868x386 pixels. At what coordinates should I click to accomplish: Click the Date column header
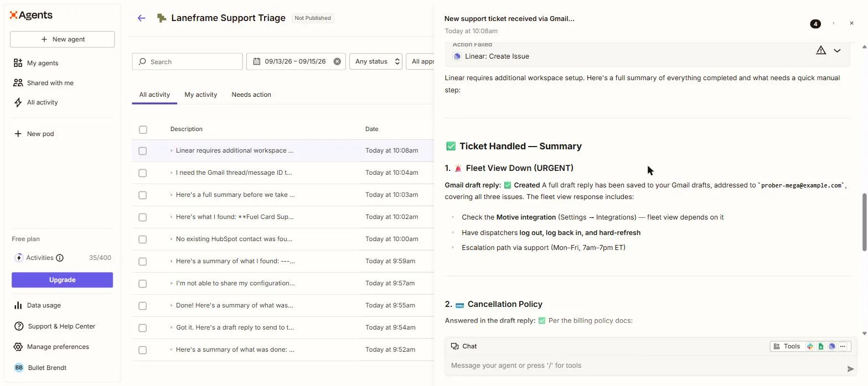(x=372, y=129)
